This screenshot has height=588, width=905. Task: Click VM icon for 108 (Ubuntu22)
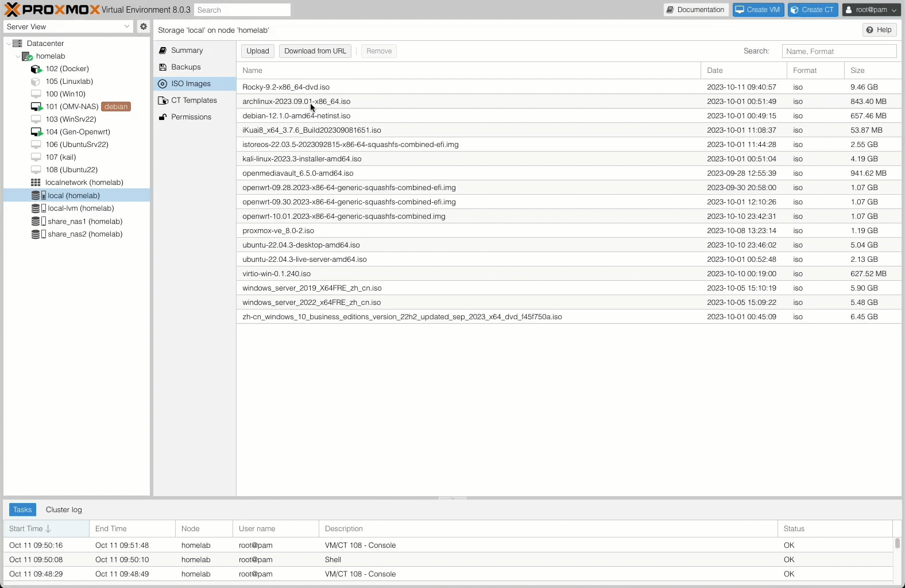[x=36, y=170]
